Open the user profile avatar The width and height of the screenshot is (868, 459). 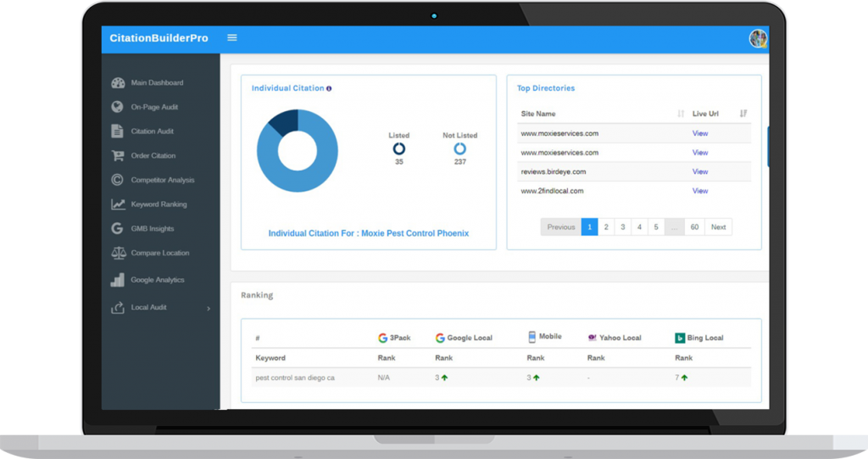[x=758, y=38]
